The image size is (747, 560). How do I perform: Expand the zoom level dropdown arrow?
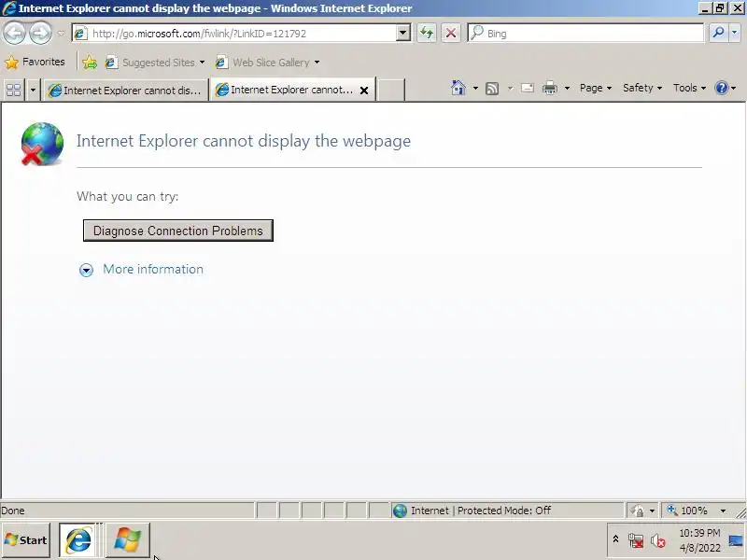click(x=723, y=511)
